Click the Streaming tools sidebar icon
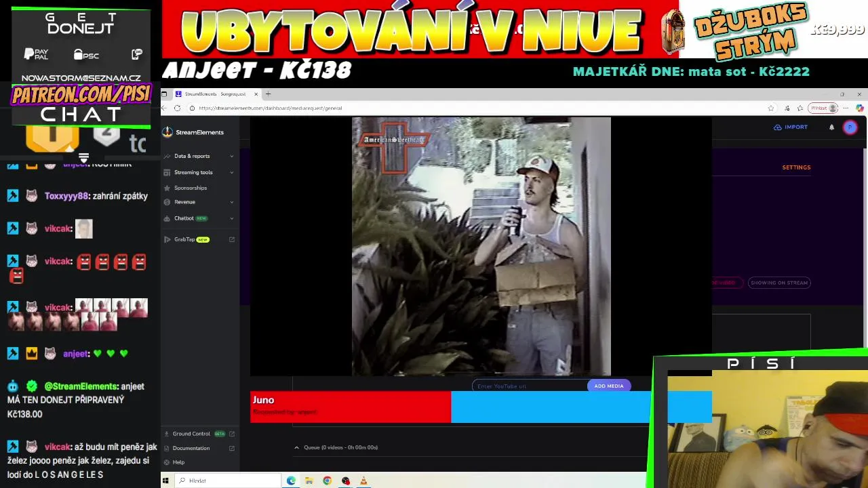The image size is (868, 488). point(167,172)
